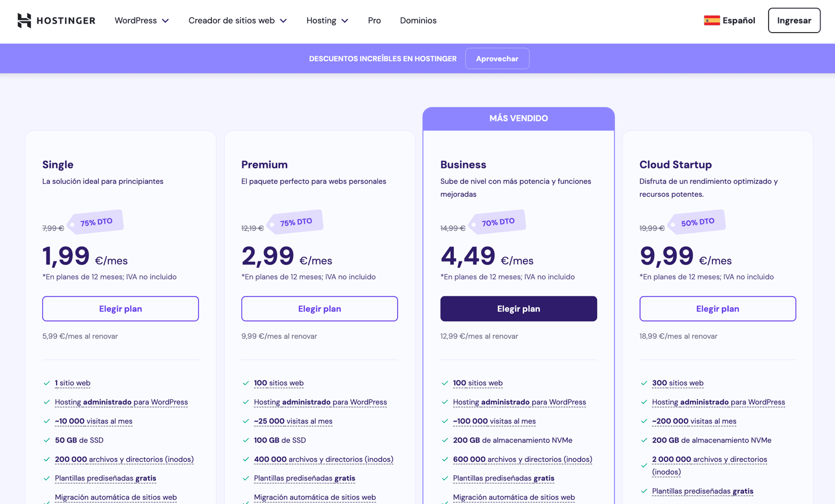Screen dimensions: 835x504
Task: Click Cloud Startup 'Plantillas prediseñadas gratis'
Action: (x=702, y=491)
